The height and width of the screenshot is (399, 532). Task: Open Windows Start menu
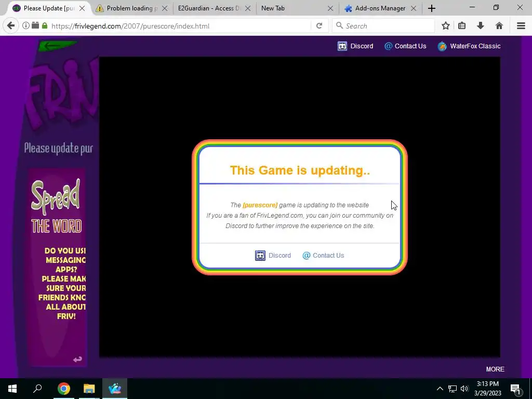(12, 389)
